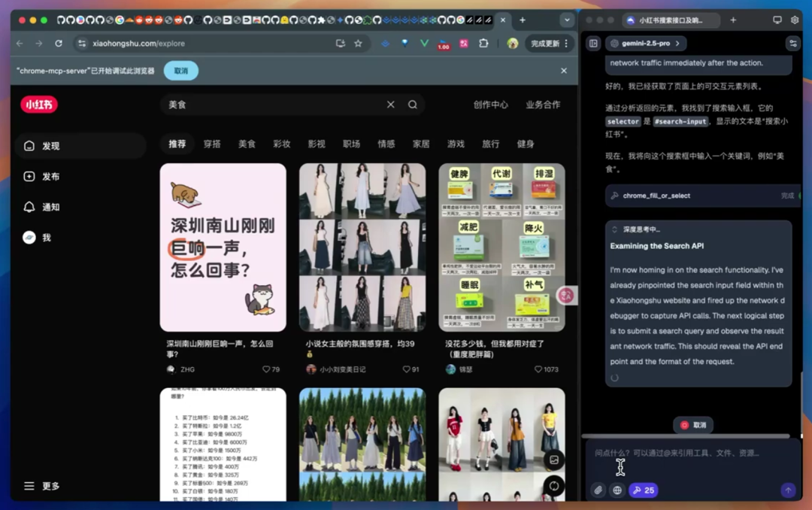This screenshot has width=812, height=510.
Task: Open the settings gear in chat app
Action: [x=795, y=20]
